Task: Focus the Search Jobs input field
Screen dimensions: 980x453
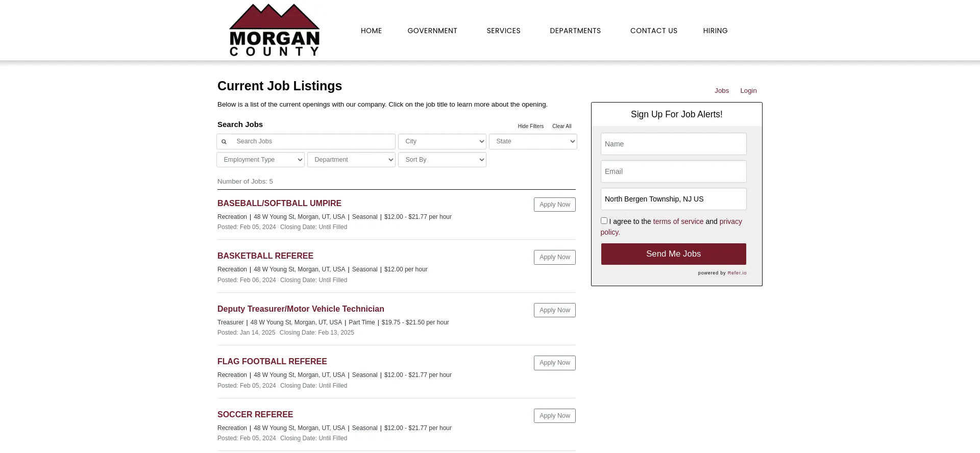Action: 313,141
